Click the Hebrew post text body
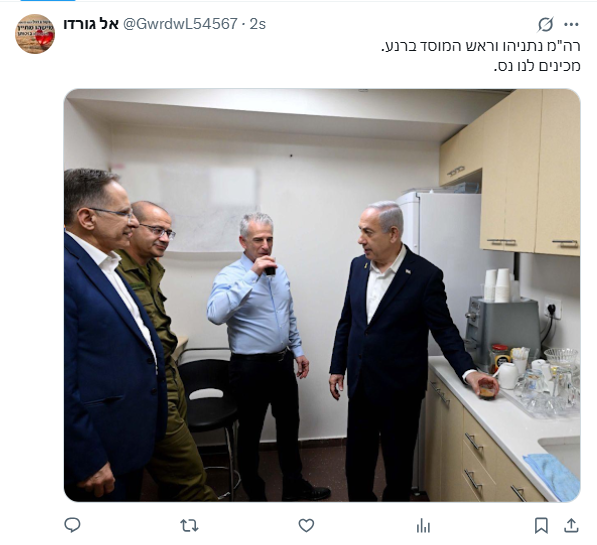 point(480,56)
